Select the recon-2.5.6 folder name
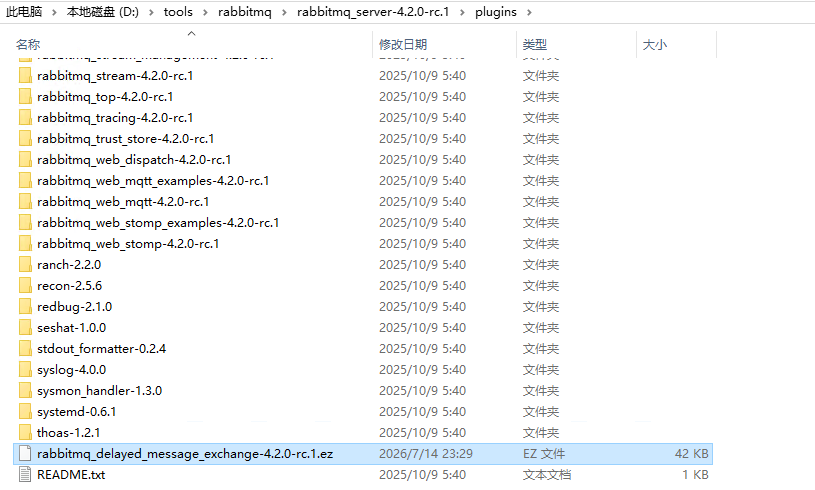This screenshot has height=490, width=815. [x=70, y=285]
